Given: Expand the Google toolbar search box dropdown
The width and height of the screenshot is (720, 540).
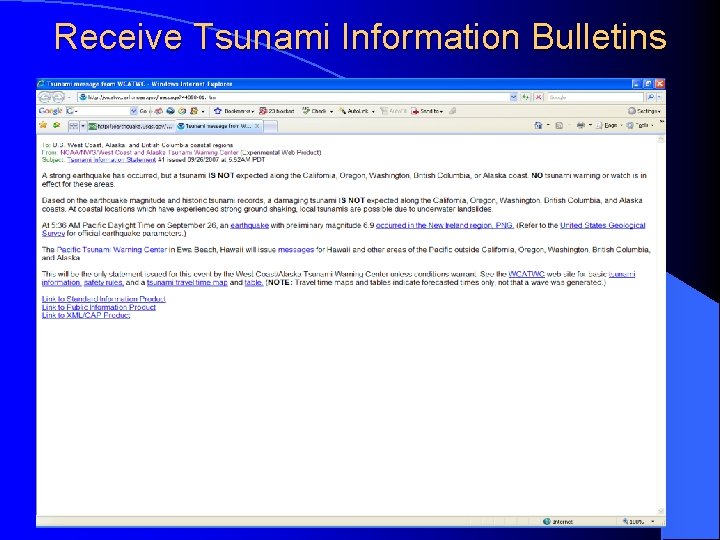Looking at the screenshot, I should (x=133, y=111).
